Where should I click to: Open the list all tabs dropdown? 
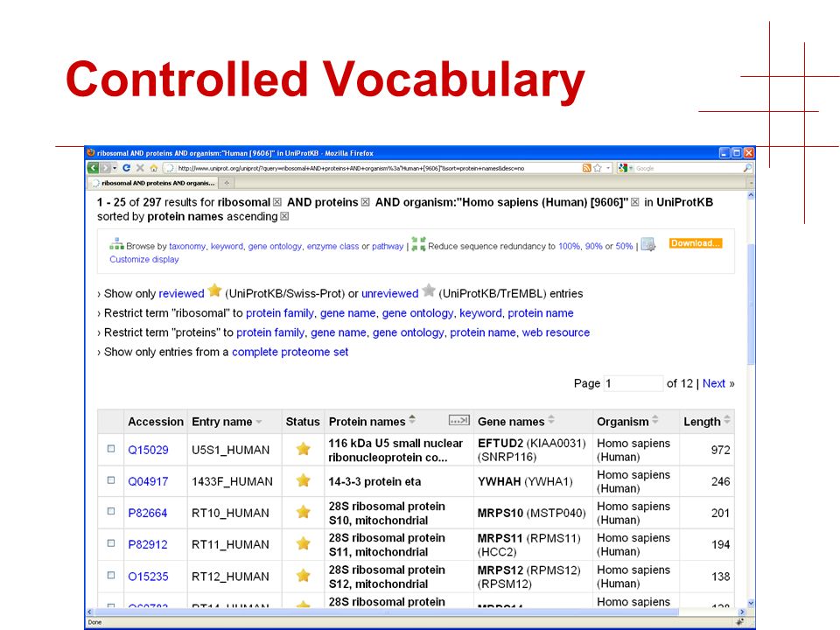coord(751,183)
